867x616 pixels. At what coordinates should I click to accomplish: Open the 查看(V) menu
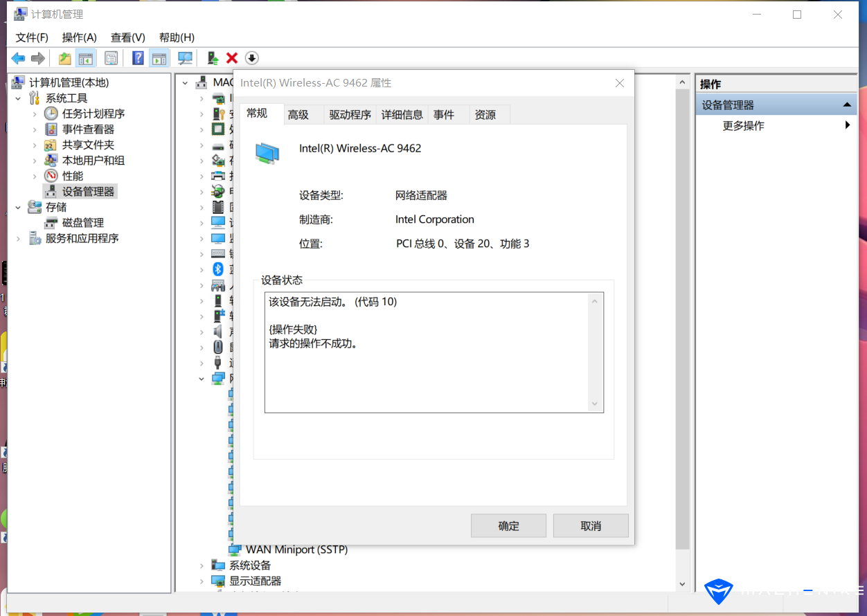point(128,37)
